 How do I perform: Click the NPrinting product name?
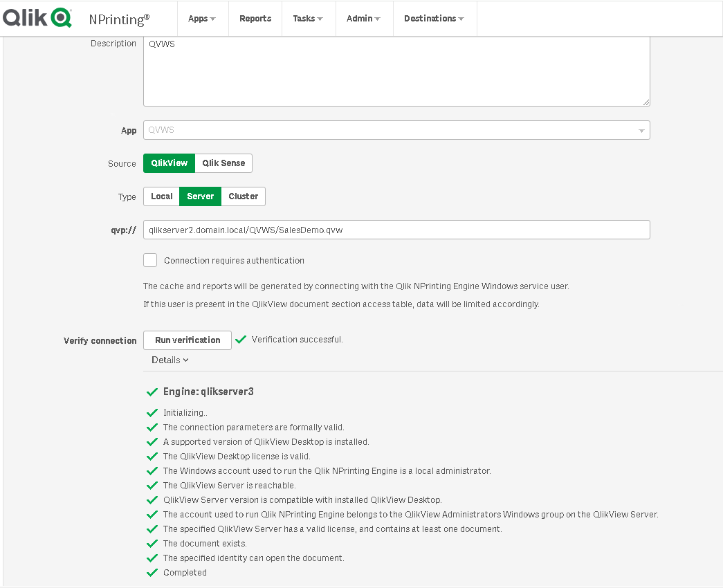(119, 19)
